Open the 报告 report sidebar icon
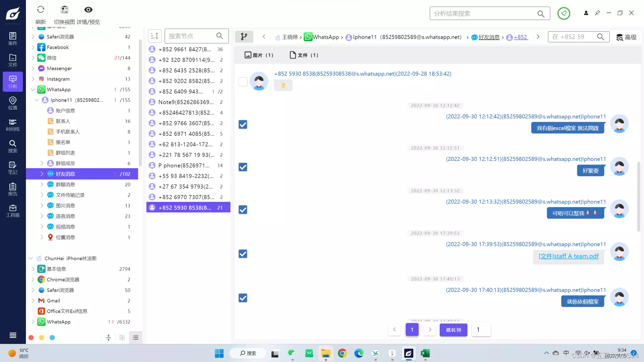This screenshot has height=362, width=644. pyautogui.click(x=13, y=189)
